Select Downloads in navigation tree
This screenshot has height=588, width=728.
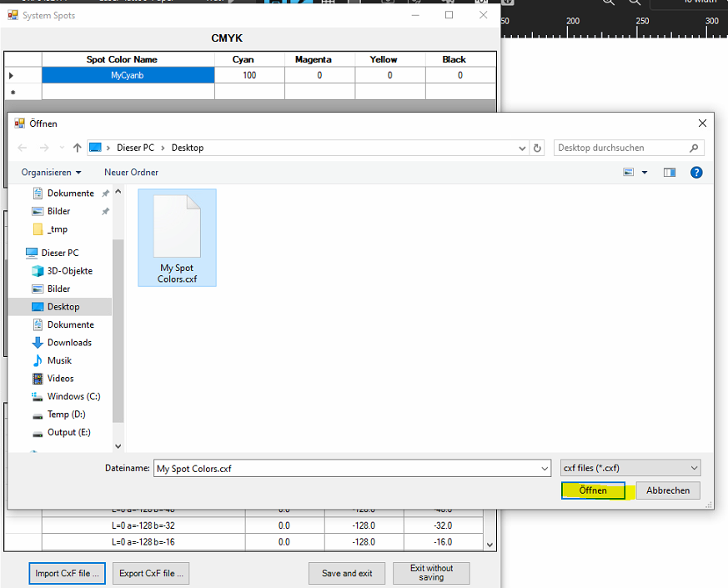click(x=69, y=343)
